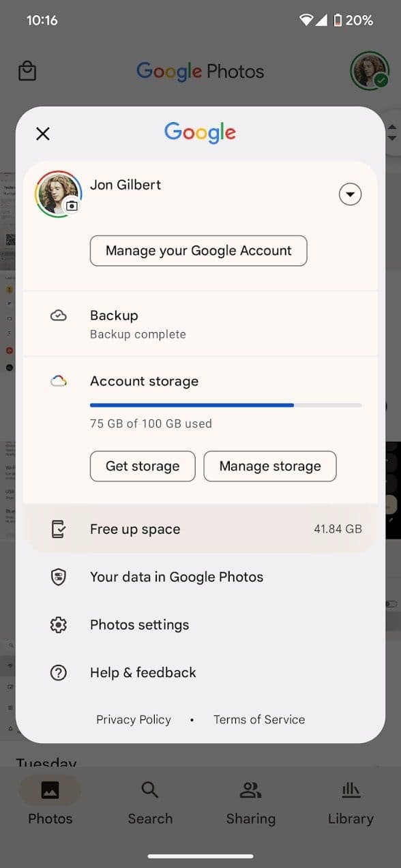Tap the Get storage button
This screenshot has height=868, width=401.
point(142,466)
